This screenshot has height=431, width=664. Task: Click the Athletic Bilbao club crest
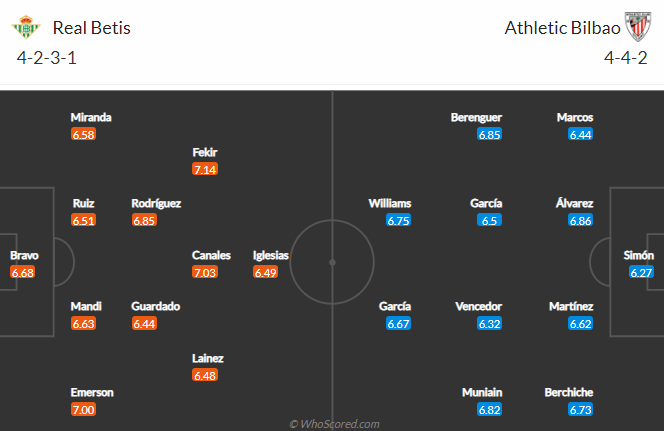[638, 27]
